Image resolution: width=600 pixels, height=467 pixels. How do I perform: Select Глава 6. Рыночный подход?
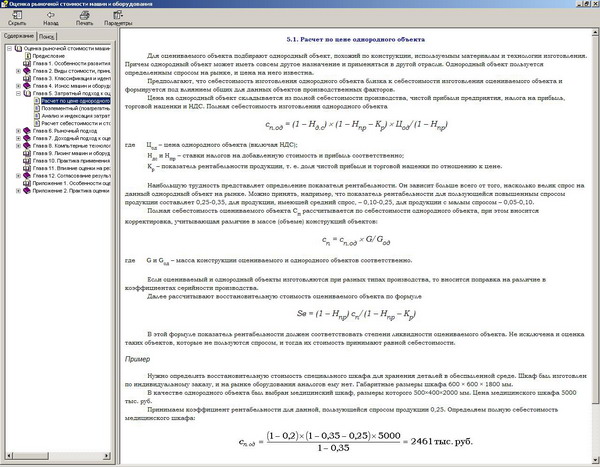[x=65, y=131]
